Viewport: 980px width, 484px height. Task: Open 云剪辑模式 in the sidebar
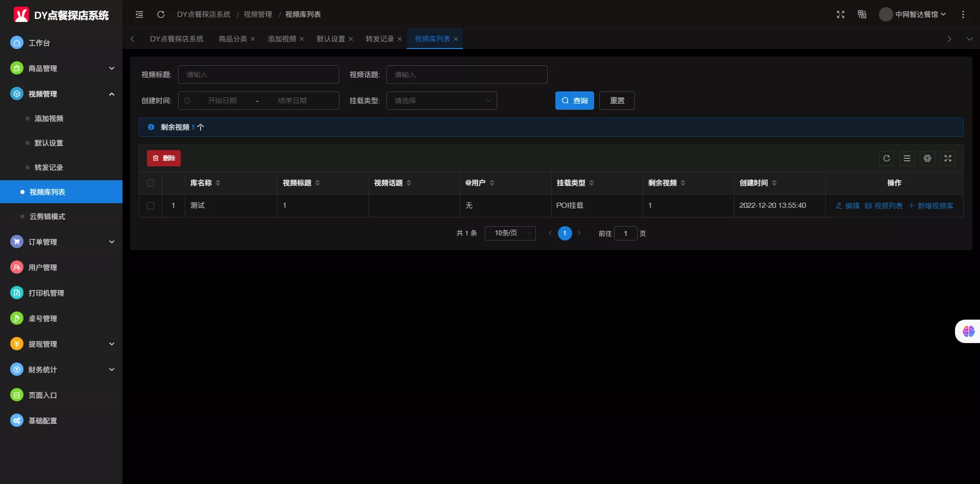[x=47, y=216]
